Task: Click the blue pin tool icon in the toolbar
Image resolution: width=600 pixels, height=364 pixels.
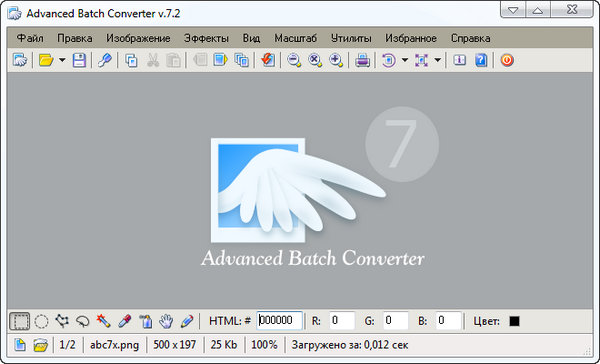Action: coord(104,60)
